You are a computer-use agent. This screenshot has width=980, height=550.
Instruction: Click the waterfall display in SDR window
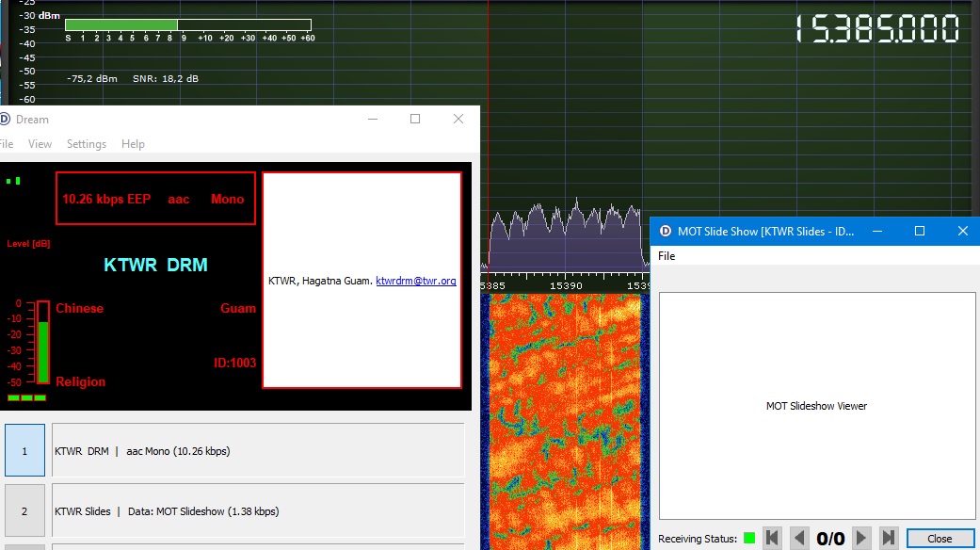565,422
